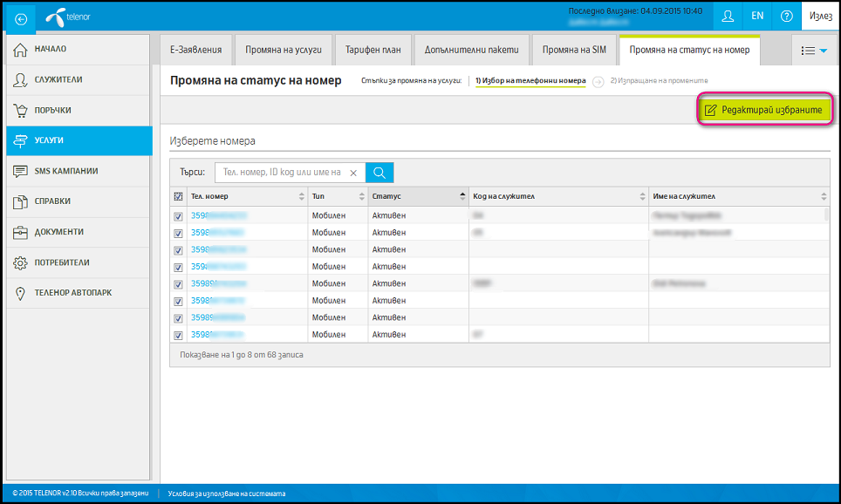Click the table vertical scrollbar
The width and height of the screenshot is (841, 504).
826,215
